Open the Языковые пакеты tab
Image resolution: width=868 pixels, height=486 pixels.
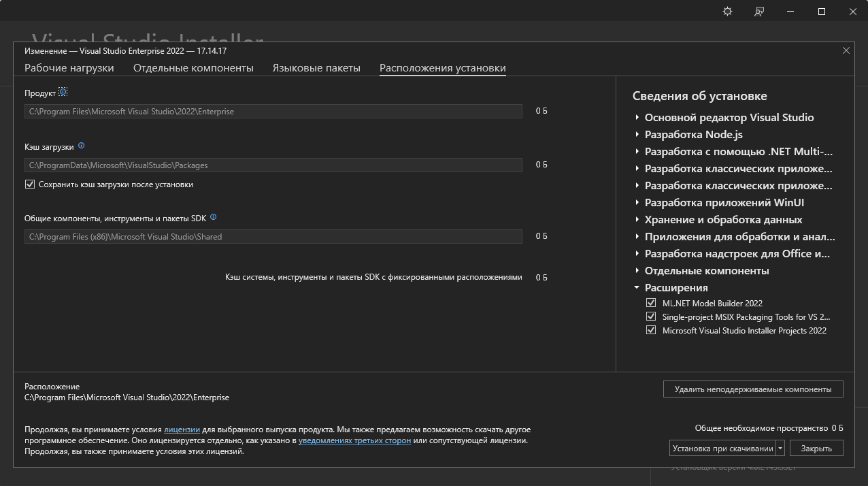pos(316,68)
